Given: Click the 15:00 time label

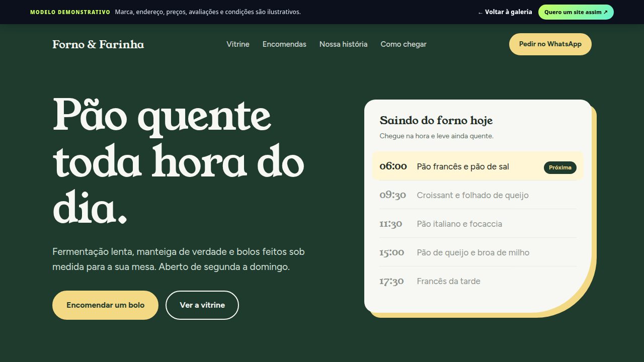Looking at the screenshot, I should point(392,252).
